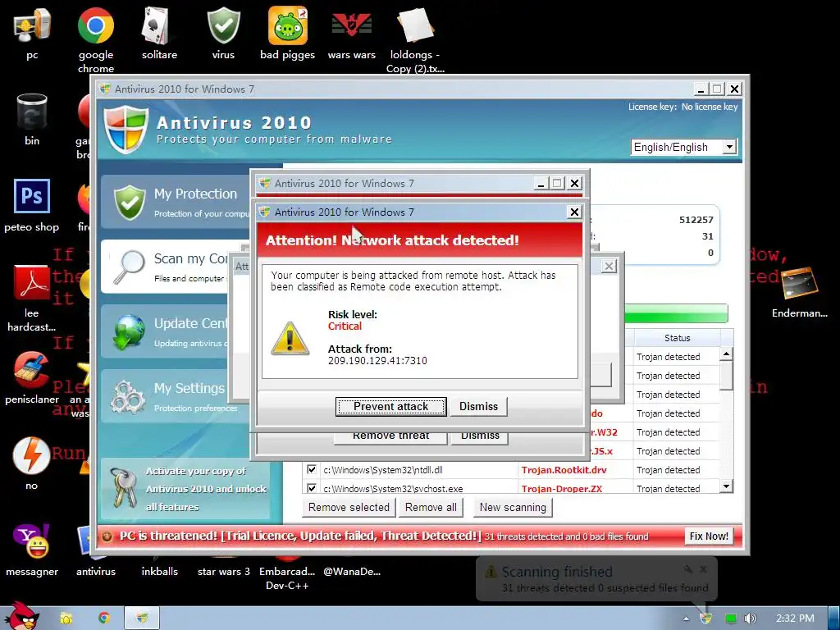Click the volume speaker tray icon

click(751, 619)
